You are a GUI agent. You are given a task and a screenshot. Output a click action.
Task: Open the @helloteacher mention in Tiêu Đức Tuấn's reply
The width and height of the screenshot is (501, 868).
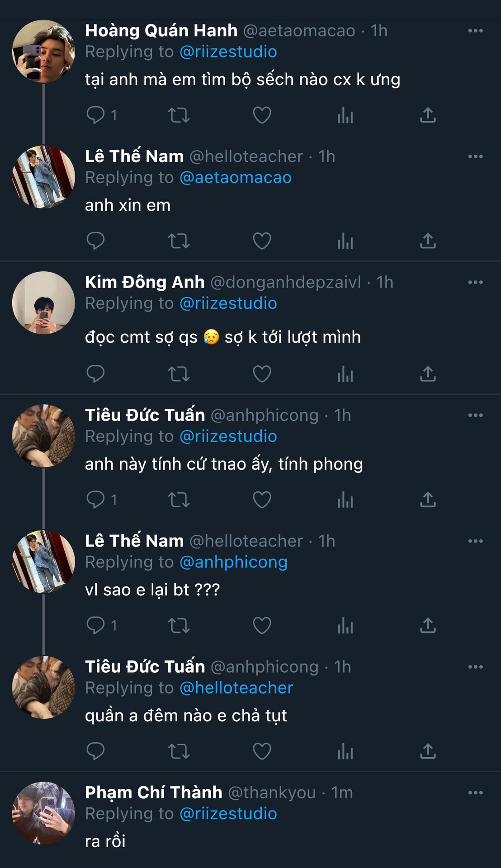pos(236,688)
